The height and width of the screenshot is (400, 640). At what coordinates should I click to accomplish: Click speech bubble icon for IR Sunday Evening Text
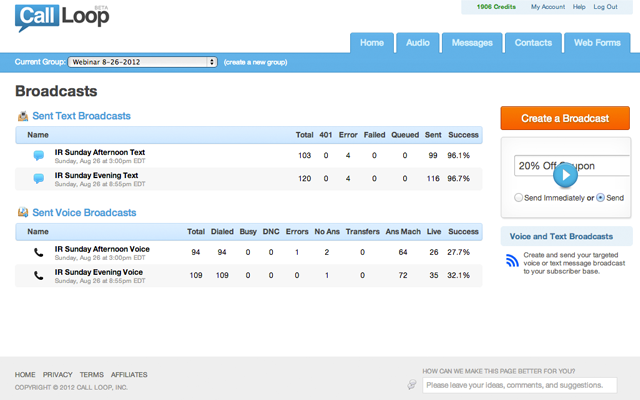[x=39, y=179]
